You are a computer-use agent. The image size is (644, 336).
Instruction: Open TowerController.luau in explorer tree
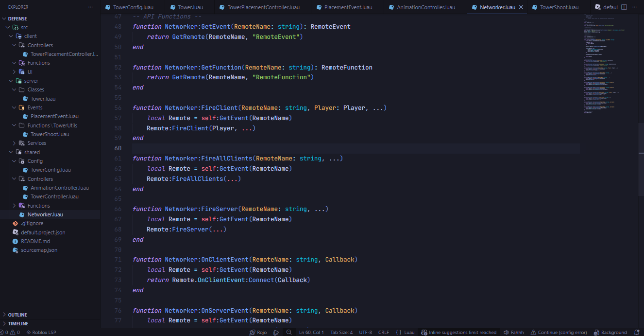(50, 196)
